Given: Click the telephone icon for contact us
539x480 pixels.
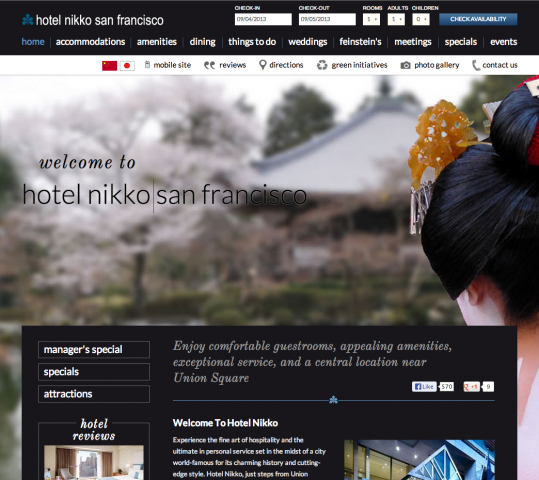Looking at the screenshot, I should tap(476, 65).
